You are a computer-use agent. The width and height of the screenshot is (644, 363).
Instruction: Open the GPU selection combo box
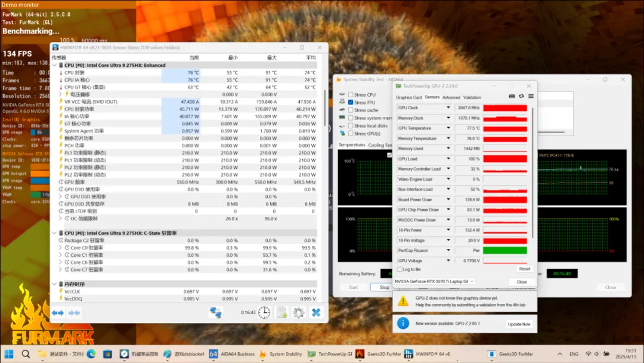click(x=434, y=281)
